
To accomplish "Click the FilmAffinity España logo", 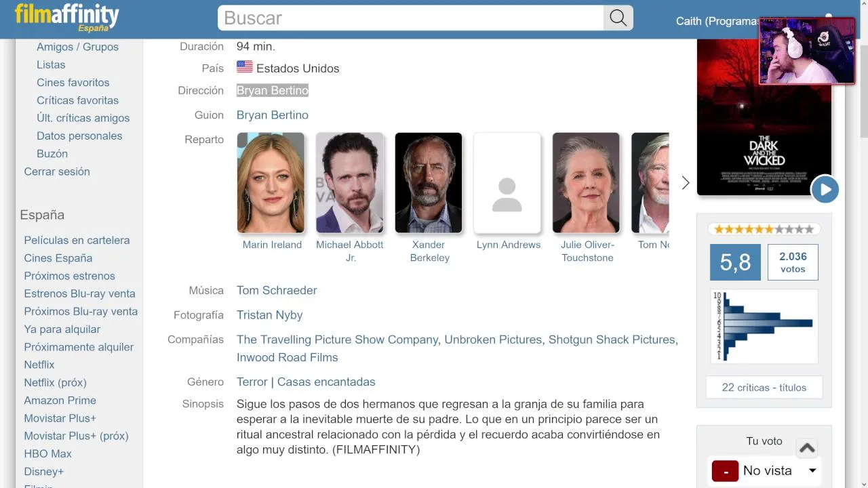I will click(66, 18).
